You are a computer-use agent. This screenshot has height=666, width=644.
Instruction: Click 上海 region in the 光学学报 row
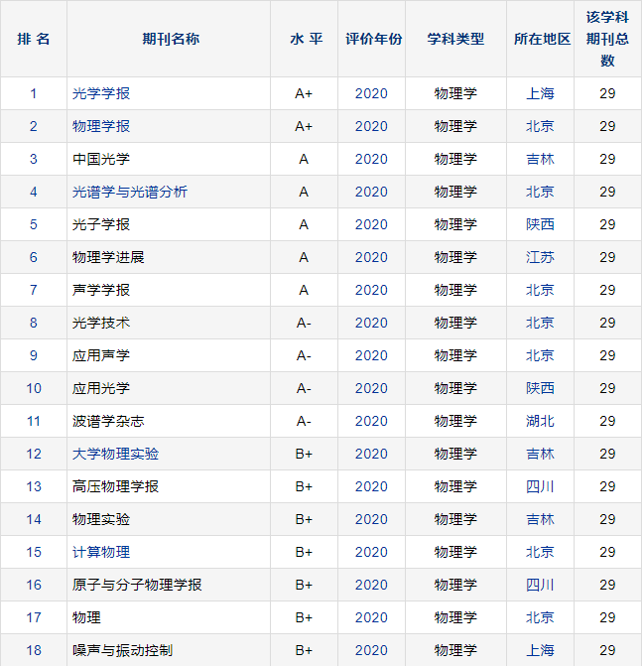point(540,93)
